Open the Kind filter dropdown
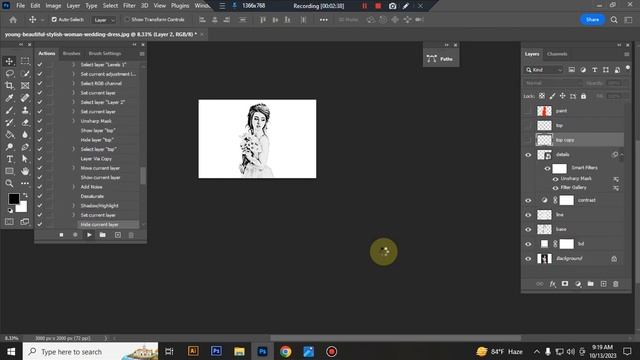This screenshot has height=360, width=640. tap(544, 70)
